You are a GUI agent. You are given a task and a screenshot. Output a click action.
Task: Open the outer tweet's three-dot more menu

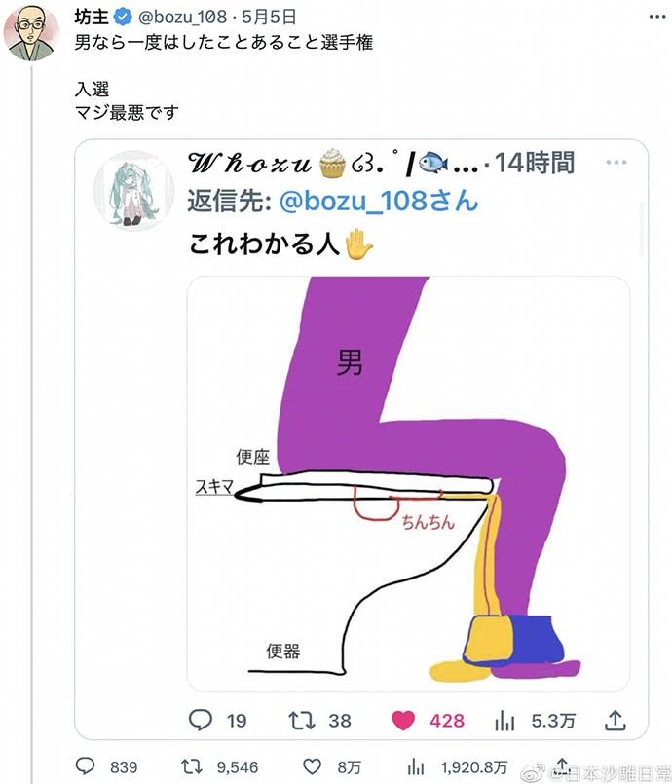(x=656, y=17)
